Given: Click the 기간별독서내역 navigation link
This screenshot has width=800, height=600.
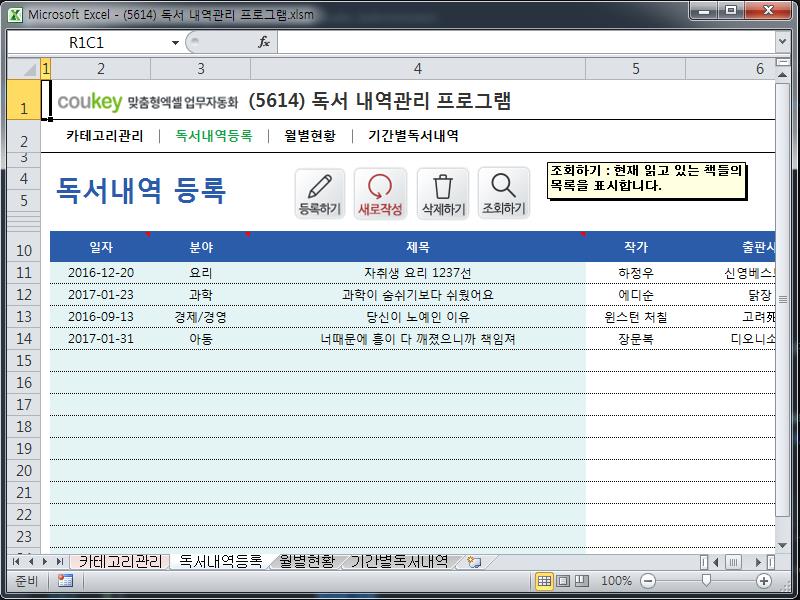Looking at the screenshot, I should [x=413, y=136].
